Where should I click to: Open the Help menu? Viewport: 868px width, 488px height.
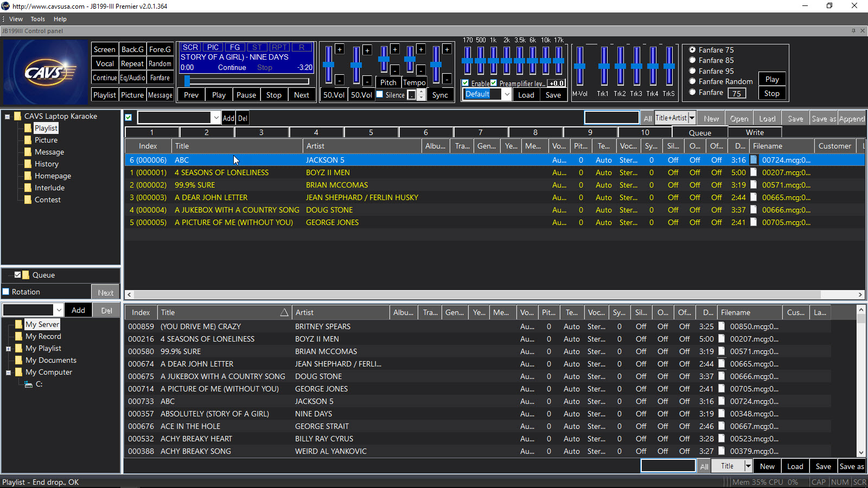[60, 19]
